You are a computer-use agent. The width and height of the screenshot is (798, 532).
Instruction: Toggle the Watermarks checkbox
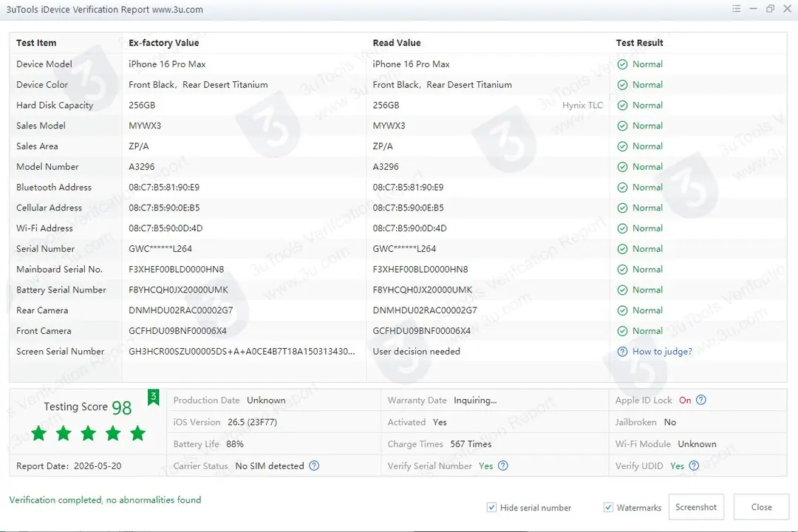(x=608, y=507)
